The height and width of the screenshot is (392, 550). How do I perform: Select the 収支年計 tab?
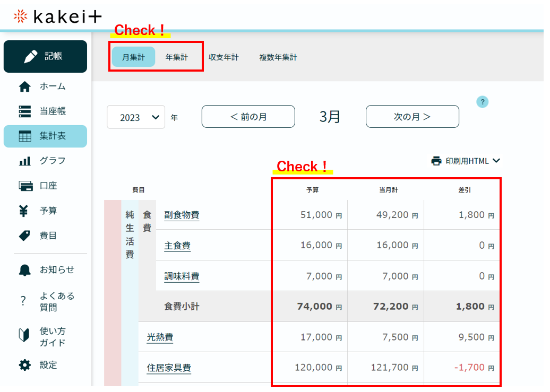click(224, 57)
